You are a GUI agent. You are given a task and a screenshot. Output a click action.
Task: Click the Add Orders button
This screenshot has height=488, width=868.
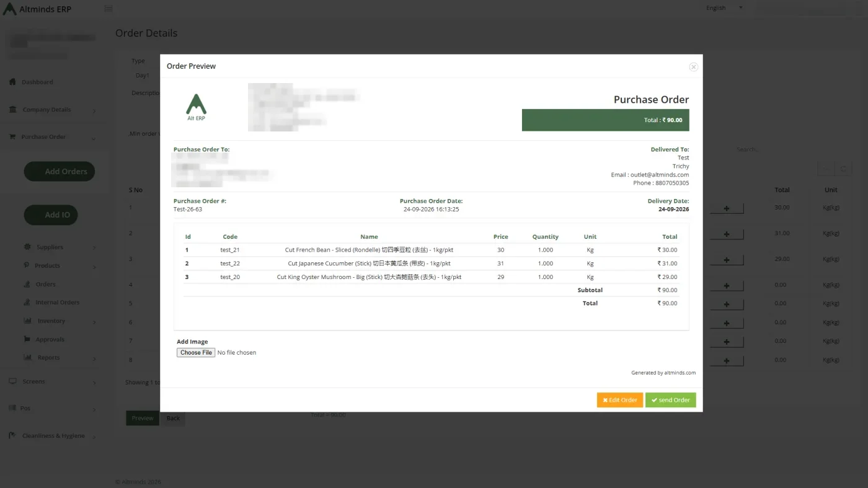pos(60,172)
